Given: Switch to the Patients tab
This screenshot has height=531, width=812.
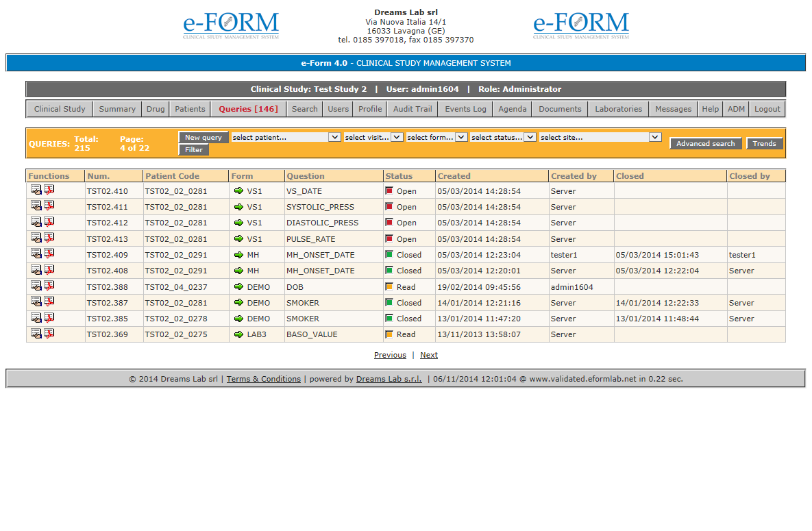Looking at the screenshot, I should (190, 109).
